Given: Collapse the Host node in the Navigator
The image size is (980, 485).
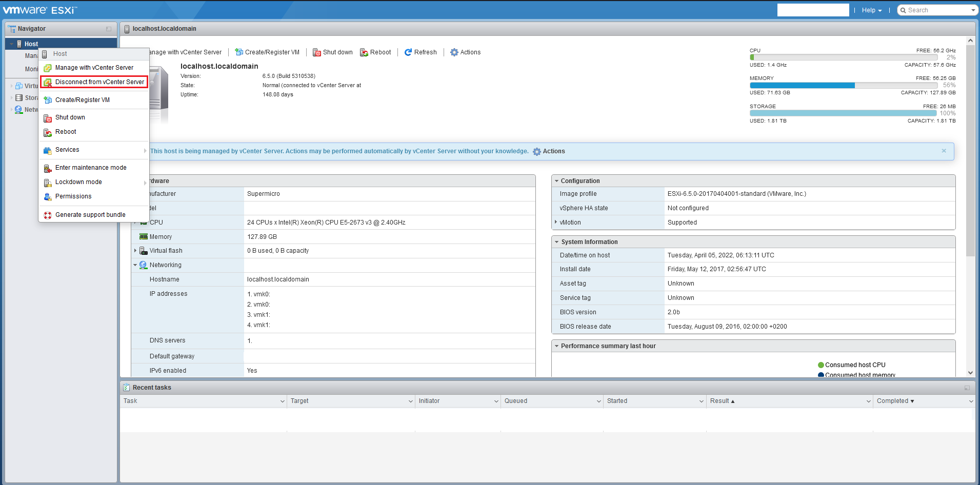Looking at the screenshot, I should tap(11, 44).
